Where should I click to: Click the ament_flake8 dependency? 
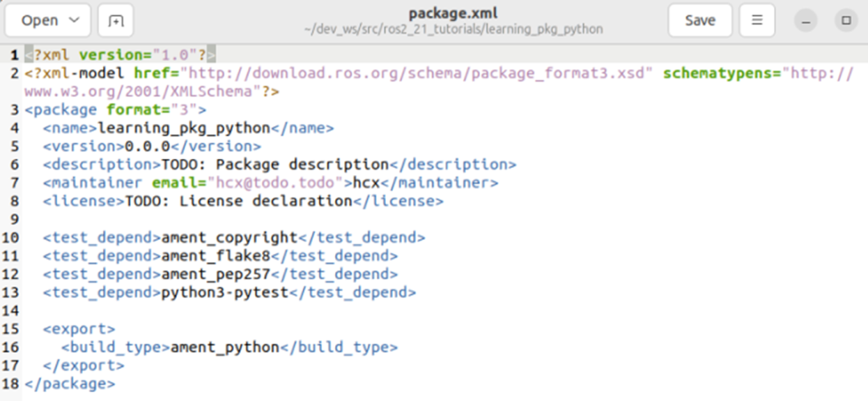click(216, 256)
